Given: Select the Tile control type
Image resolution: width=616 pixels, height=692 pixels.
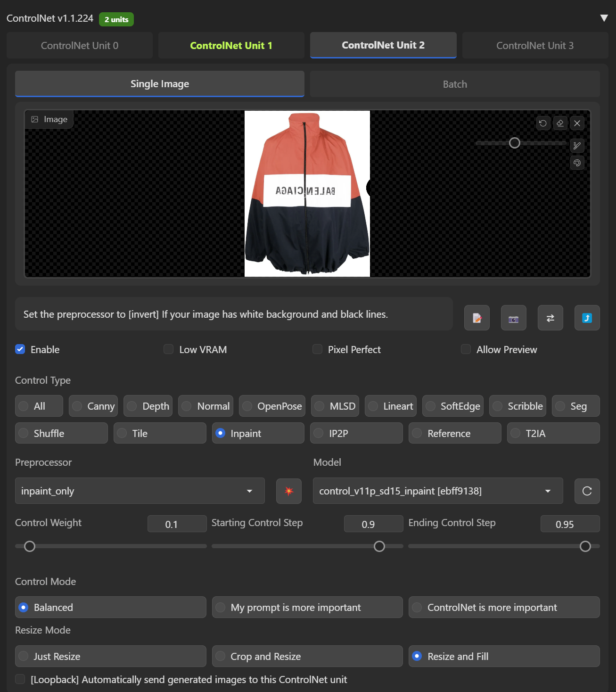Looking at the screenshot, I should [x=160, y=433].
